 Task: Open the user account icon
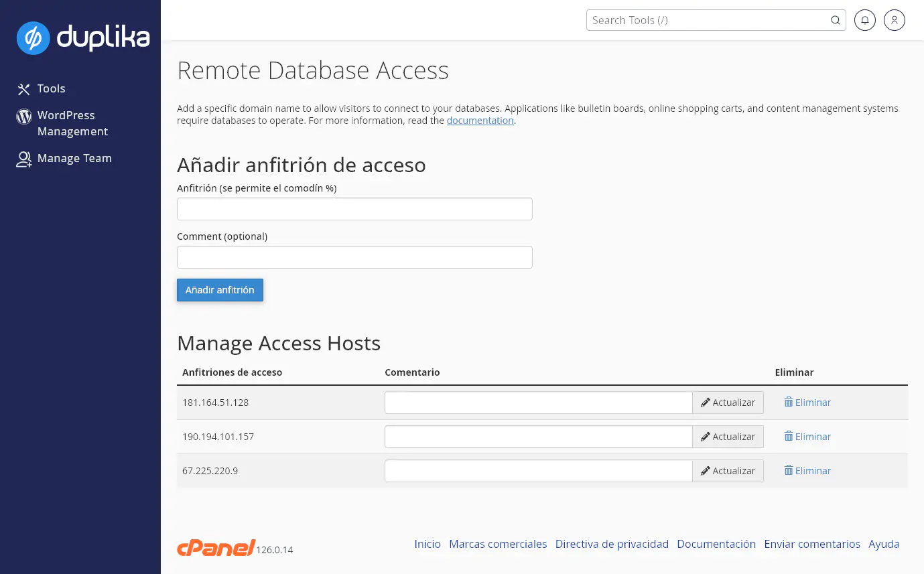pos(894,20)
